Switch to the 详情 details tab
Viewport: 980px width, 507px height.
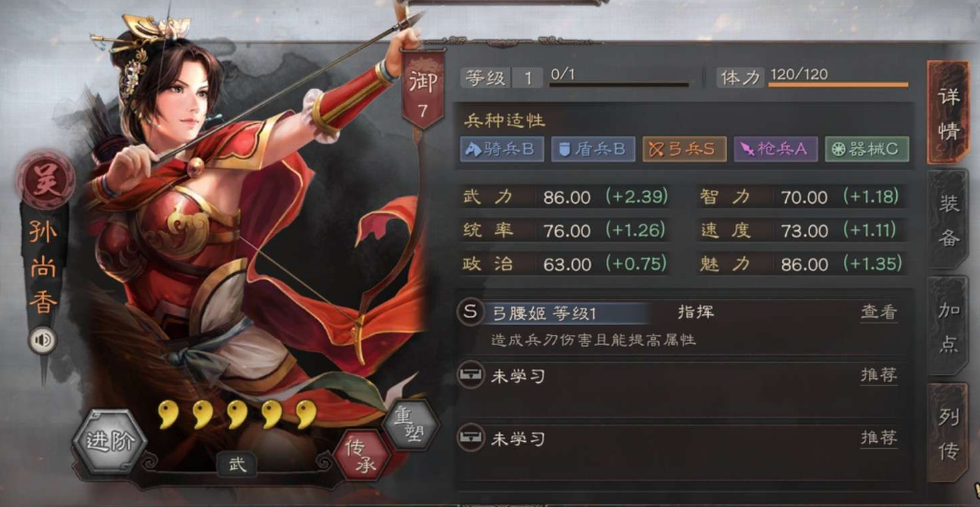948,113
